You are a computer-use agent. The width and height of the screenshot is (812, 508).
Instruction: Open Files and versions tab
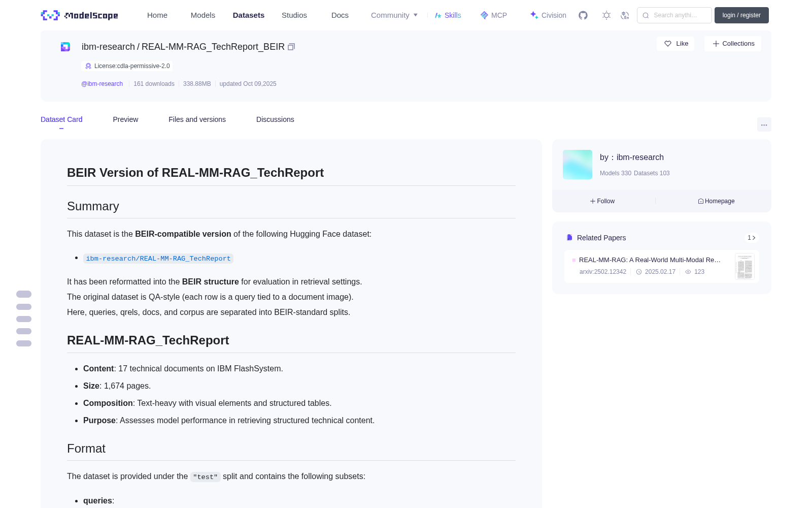tap(197, 119)
